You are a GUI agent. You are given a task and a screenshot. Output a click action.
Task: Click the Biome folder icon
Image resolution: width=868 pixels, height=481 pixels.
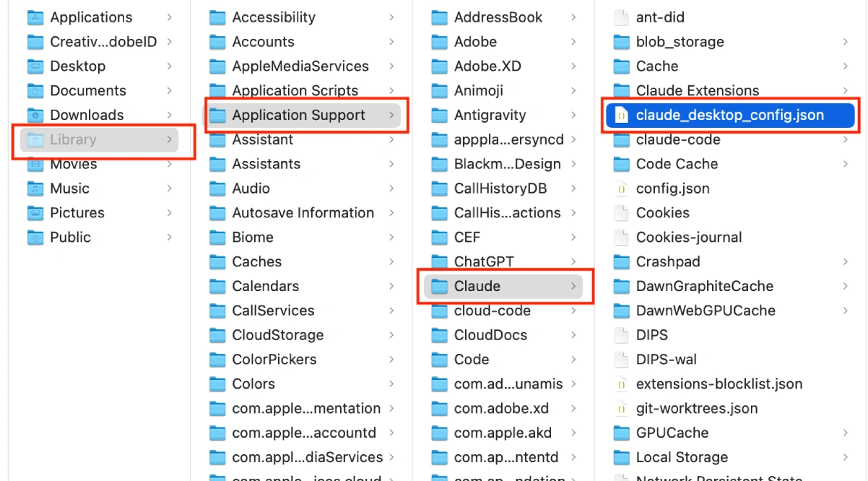[x=217, y=237]
